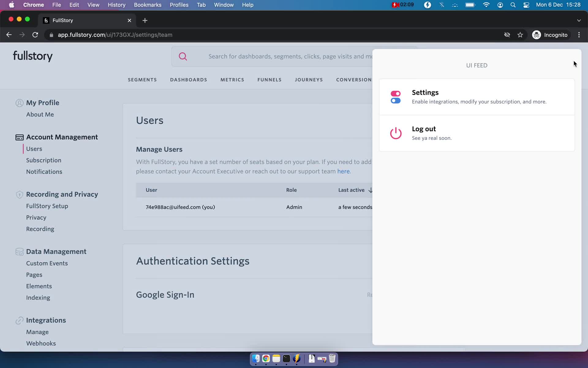The height and width of the screenshot is (368, 588).
Task: Click the fullstory logo
Action: (33, 56)
